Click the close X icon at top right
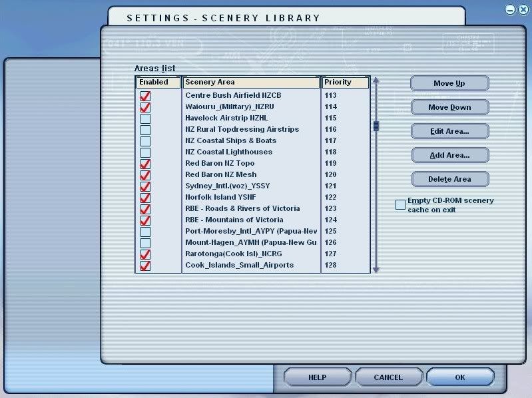This screenshot has width=532, height=398. click(x=523, y=9)
